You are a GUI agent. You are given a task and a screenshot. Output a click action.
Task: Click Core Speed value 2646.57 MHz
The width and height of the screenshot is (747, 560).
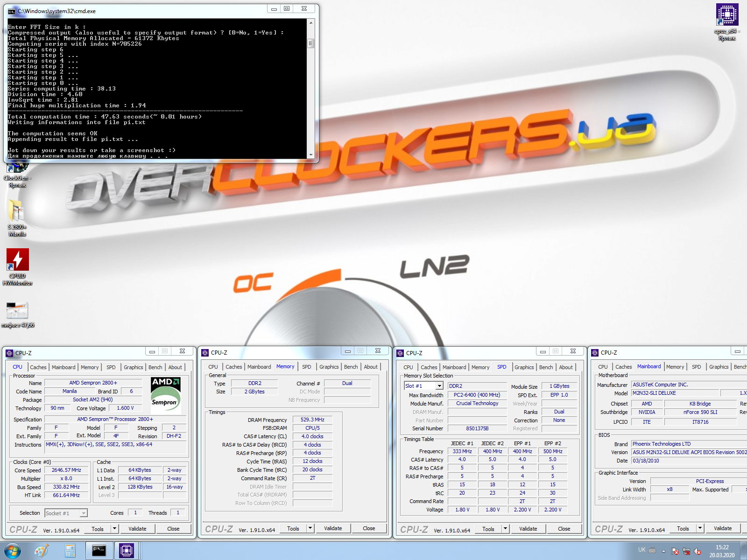tap(66, 470)
